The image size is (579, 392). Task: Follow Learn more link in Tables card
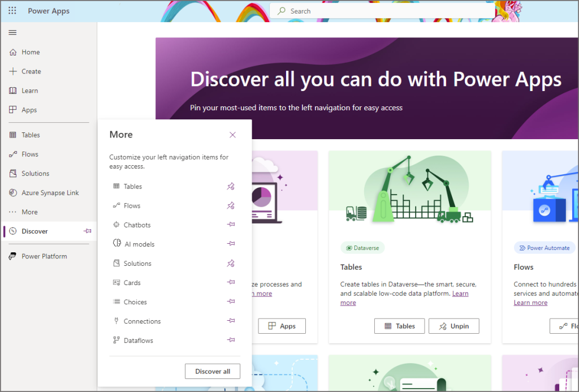tap(460, 294)
